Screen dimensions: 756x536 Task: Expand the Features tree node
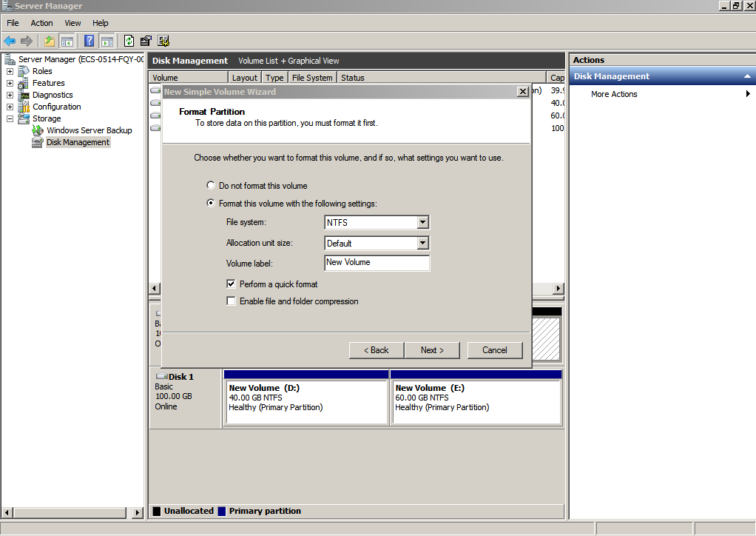click(10, 83)
